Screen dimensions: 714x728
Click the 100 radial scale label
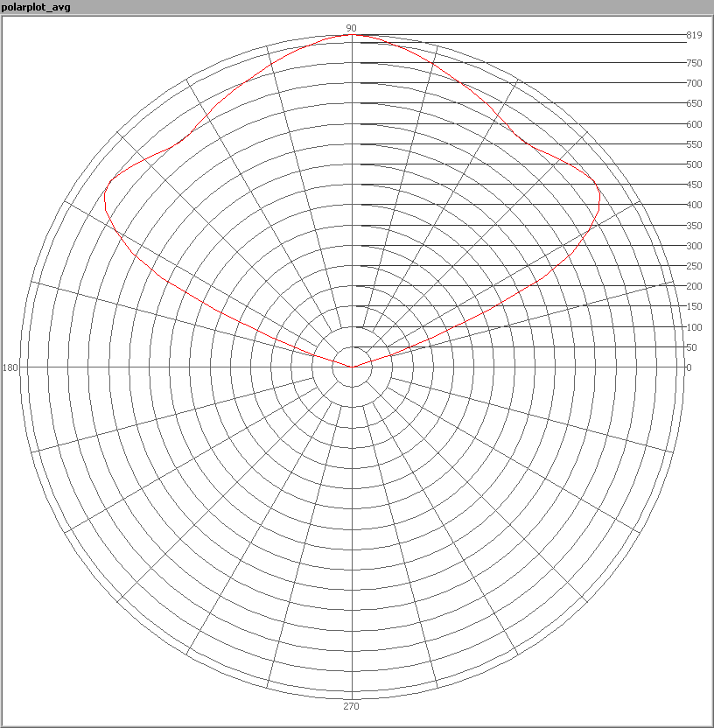click(x=694, y=327)
